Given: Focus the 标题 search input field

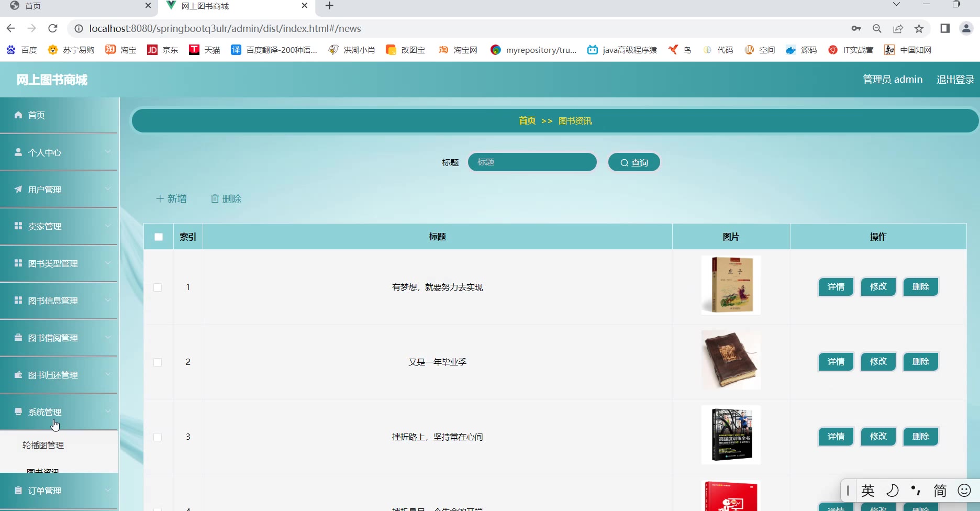Looking at the screenshot, I should [532, 162].
